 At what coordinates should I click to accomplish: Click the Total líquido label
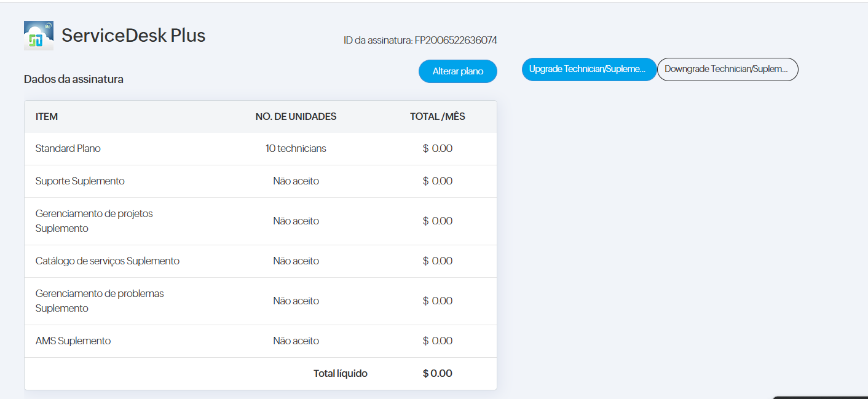pyautogui.click(x=340, y=374)
